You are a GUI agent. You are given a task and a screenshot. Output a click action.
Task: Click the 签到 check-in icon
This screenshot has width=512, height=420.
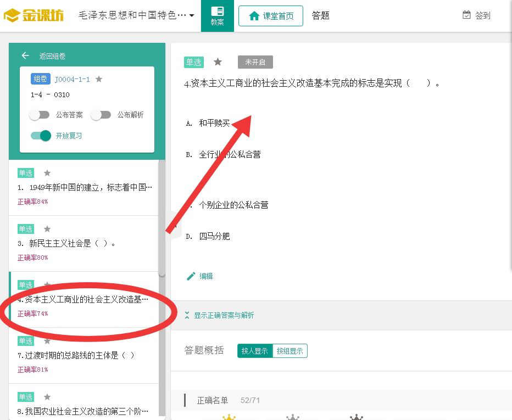[466, 15]
